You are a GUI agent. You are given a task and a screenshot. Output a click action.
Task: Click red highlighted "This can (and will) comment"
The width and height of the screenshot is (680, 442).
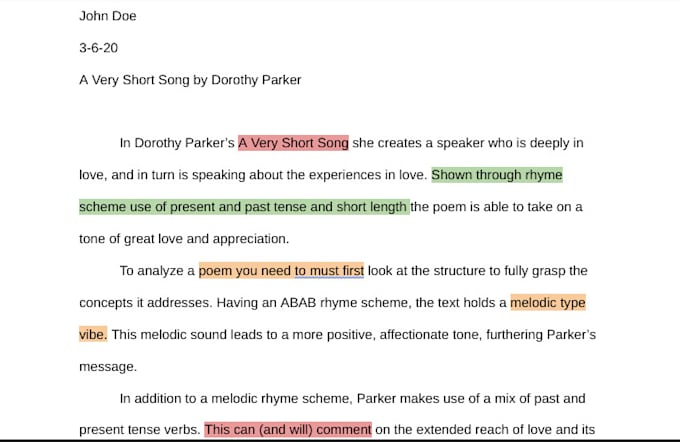coord(288,429)
